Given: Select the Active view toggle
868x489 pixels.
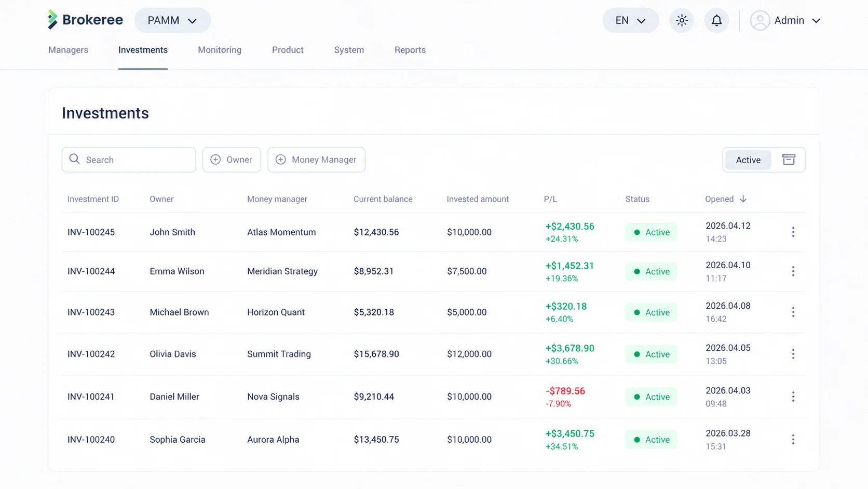Looking at the screenshot, I should [748, 160].
